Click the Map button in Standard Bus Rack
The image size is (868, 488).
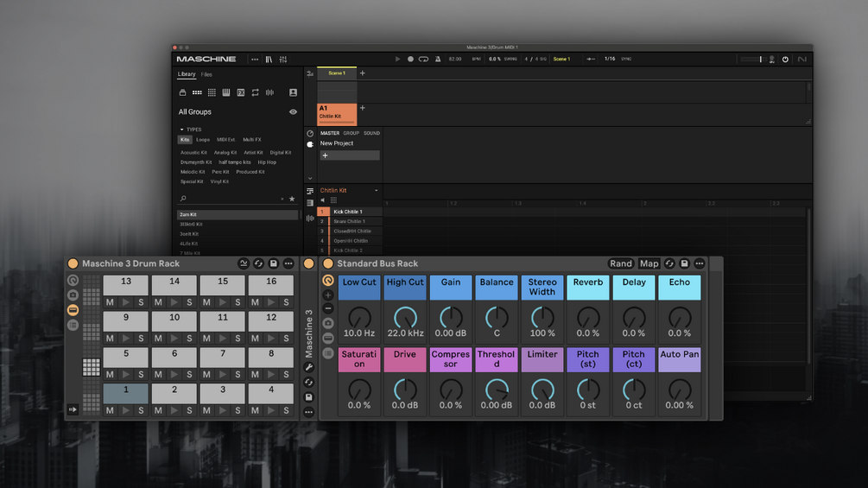coord(649,264)
